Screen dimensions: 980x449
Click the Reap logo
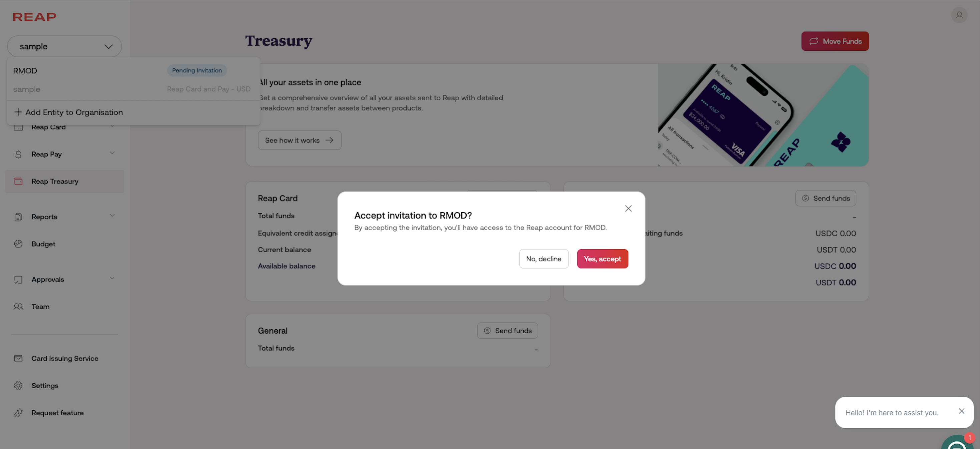coord(34,17)
